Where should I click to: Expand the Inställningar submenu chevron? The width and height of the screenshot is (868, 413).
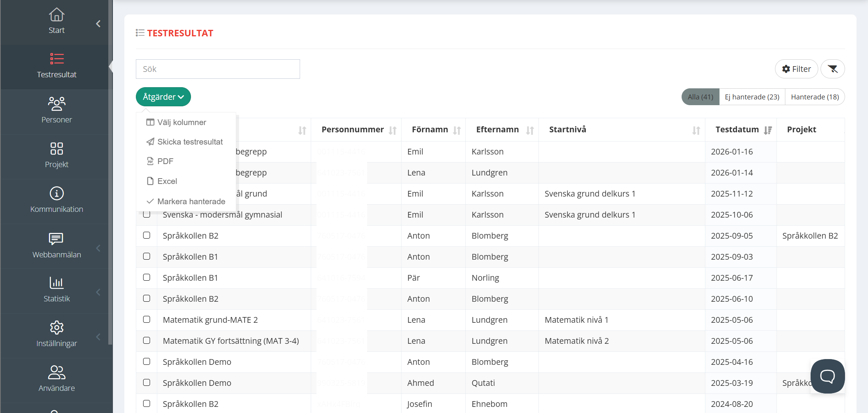[x=98, y=337]
